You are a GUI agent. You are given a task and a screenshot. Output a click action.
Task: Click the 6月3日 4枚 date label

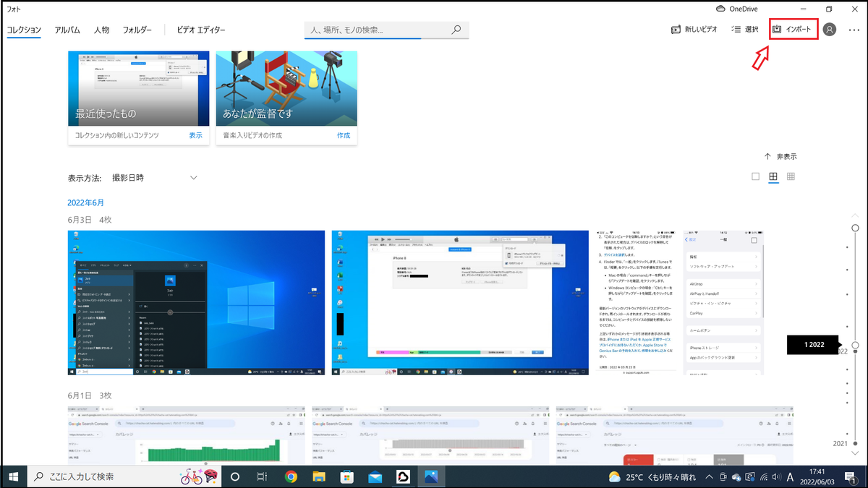click(90, 219)
